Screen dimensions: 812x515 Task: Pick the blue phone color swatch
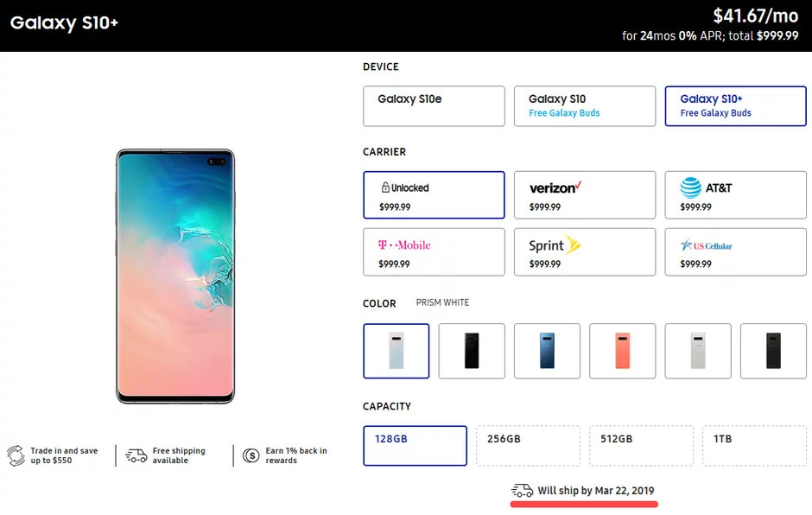tap(547, 351)
